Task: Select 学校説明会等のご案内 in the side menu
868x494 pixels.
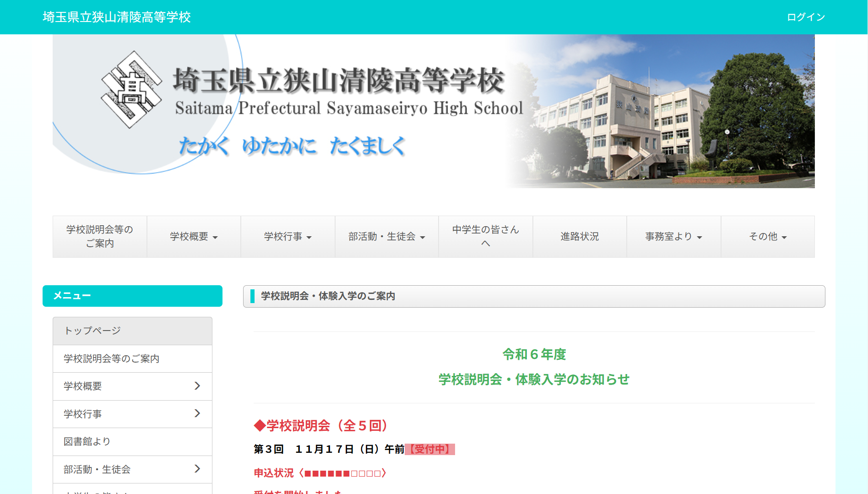Action: 132,358
